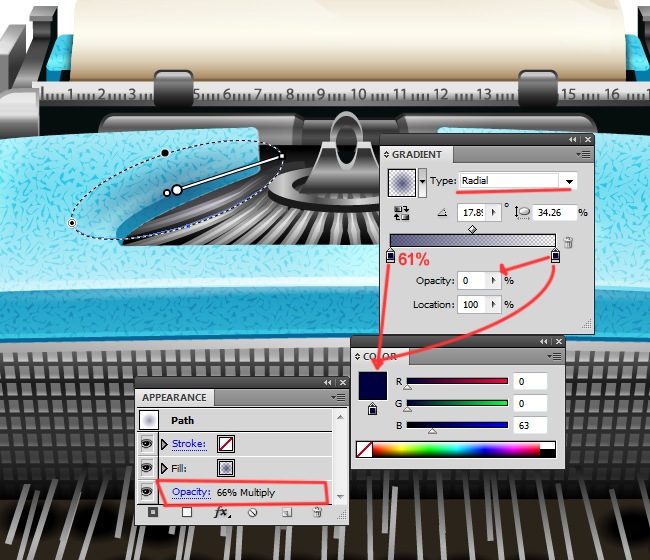
Task: Click Duplicate Selected Item icon in Appearance
Action: tap(286, 513)
